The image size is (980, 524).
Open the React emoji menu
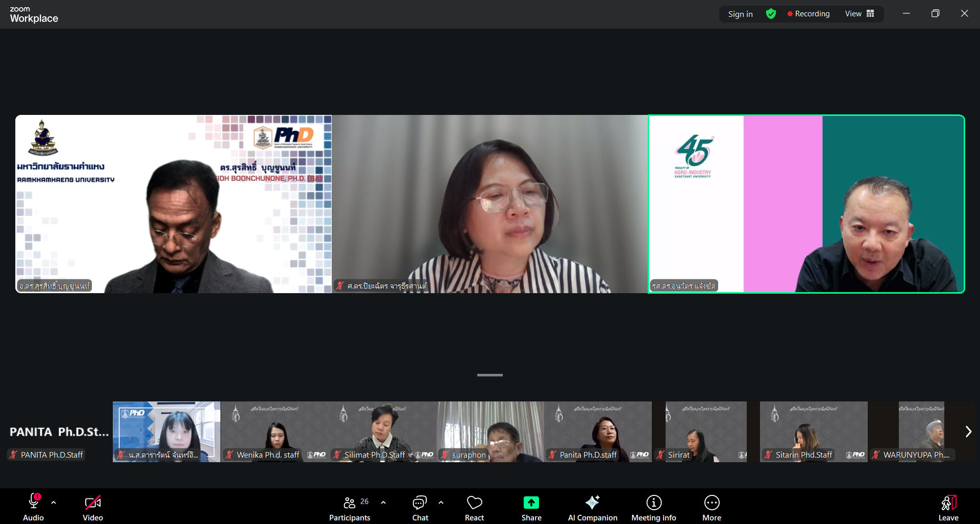tap(474, 509)
